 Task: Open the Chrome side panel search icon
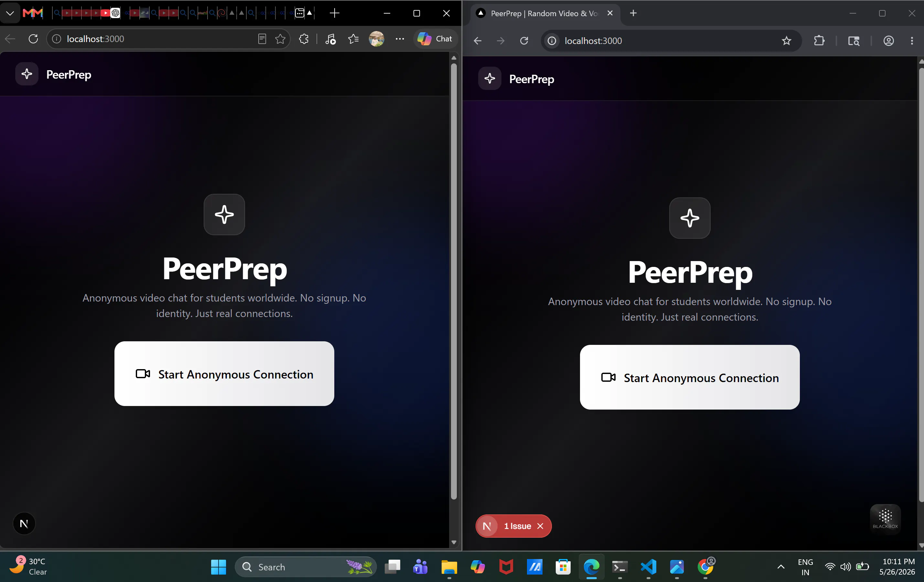(x=854, y=41)
